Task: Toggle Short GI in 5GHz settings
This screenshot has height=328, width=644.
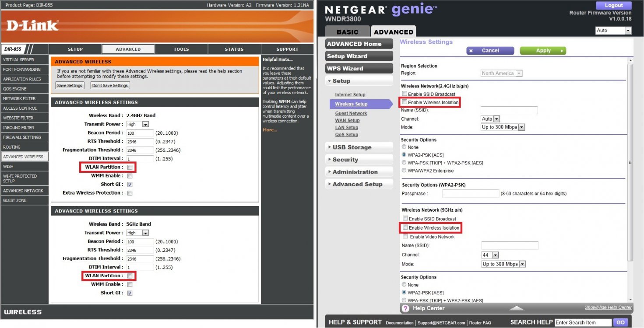Action: [x=130, y=293]
